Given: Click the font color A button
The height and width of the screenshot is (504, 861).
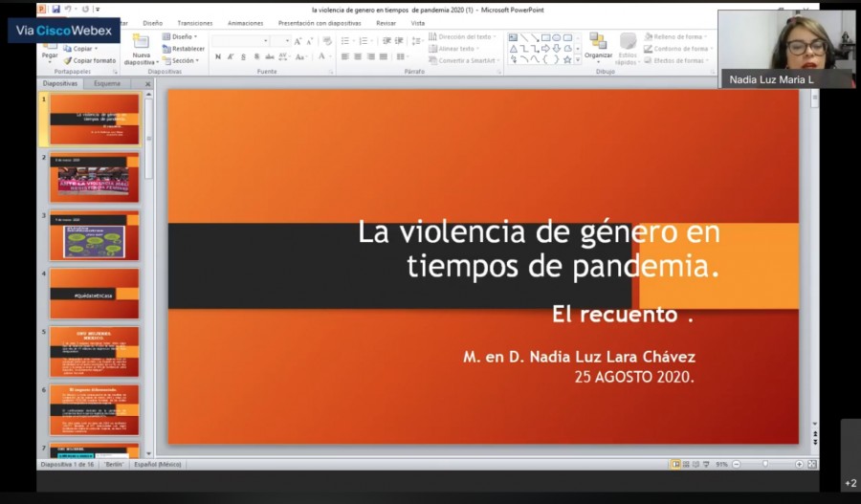Looking at the screenshot, I should [x=322, y=56].
